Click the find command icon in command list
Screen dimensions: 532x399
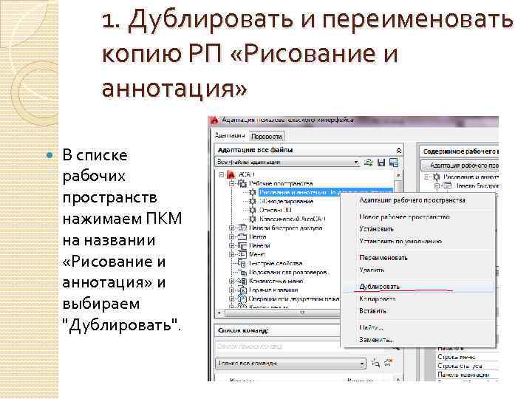click(375, 363)
